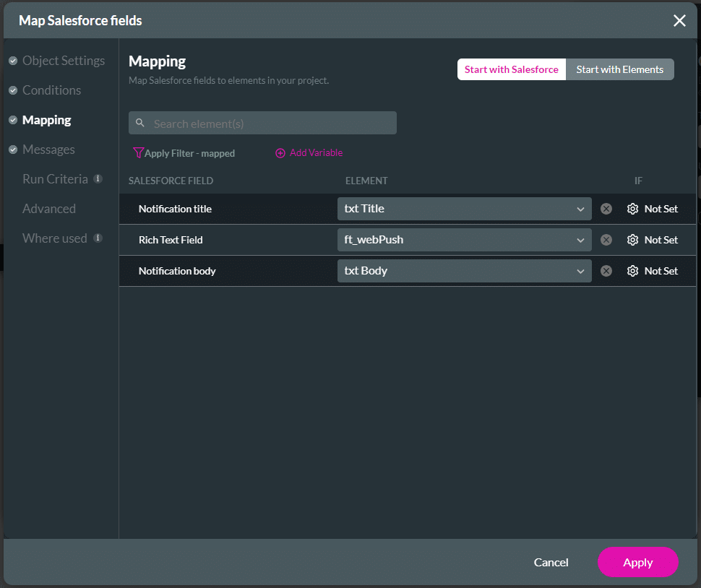The width and height of the screenshot is (701, 588).
Task: Click the checkmark beside Object Settings
Action: tap(13, 61)
